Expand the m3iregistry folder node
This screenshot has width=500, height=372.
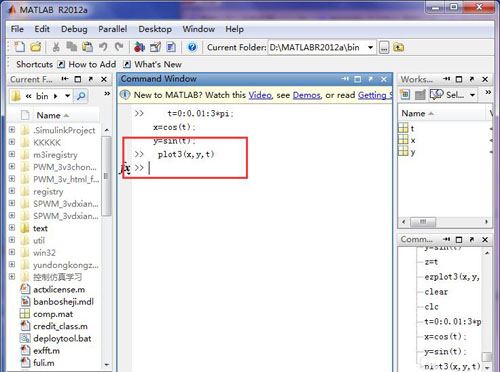click(12, 154)
